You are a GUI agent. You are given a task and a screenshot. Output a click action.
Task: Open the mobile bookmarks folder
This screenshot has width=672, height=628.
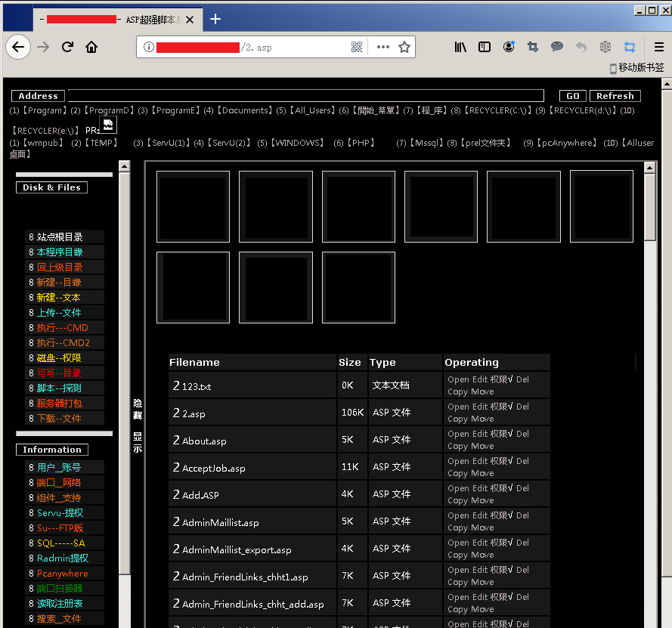637,68
